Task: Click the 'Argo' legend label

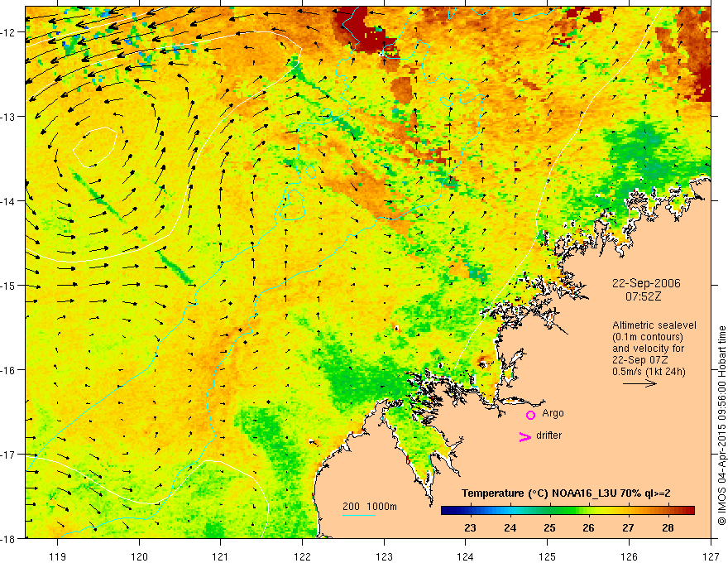Action: pyautogui.click(x=553, y=413)
